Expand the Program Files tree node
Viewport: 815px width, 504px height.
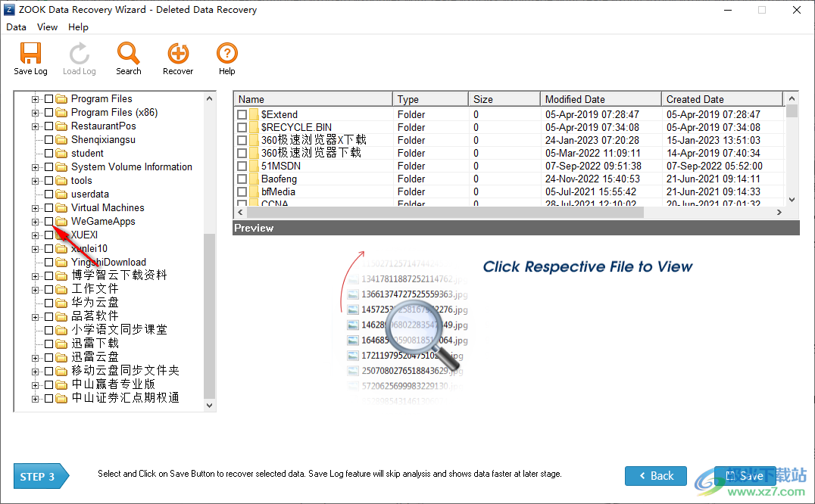[x=36, y=98]
